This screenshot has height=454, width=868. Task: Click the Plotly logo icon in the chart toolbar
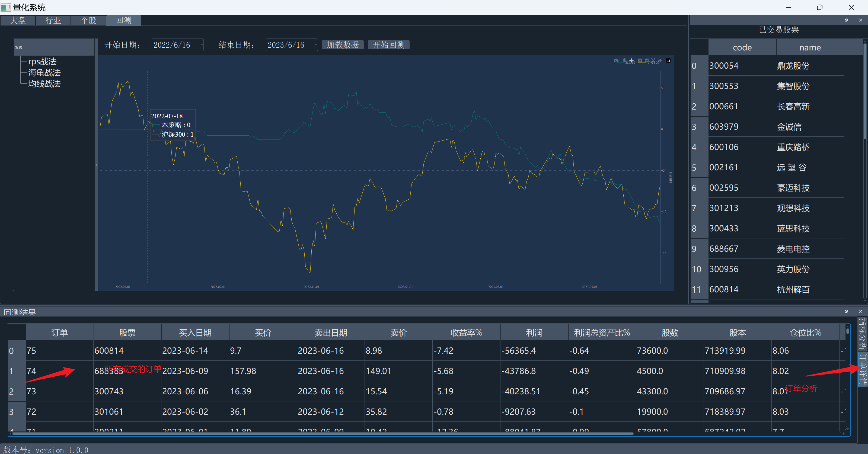point(669,61)
